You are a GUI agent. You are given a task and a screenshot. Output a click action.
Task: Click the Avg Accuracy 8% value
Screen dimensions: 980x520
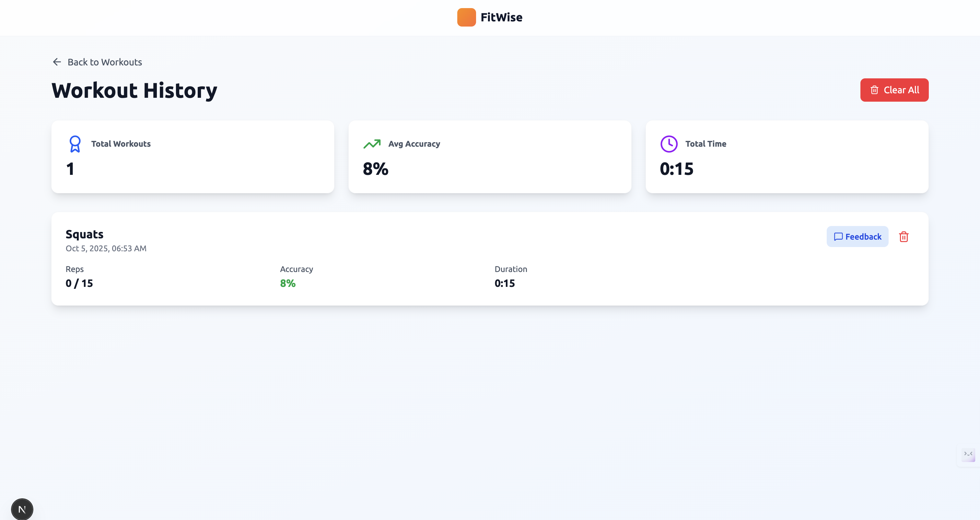[376, 169]
